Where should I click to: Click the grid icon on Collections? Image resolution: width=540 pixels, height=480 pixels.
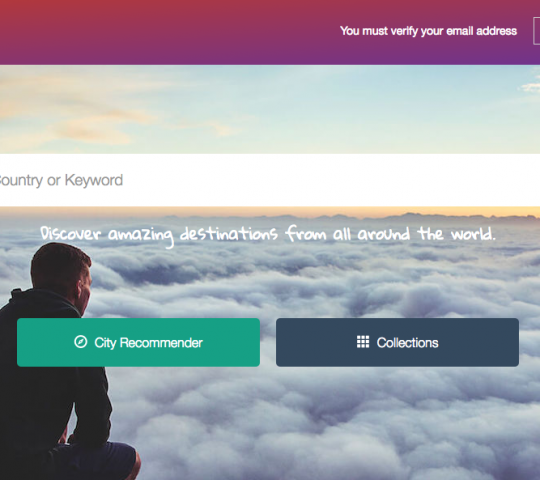(363, 342)
